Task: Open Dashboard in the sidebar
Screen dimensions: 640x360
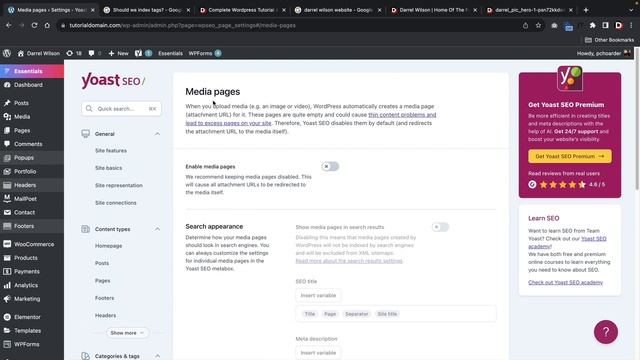Action: [28, 85]
